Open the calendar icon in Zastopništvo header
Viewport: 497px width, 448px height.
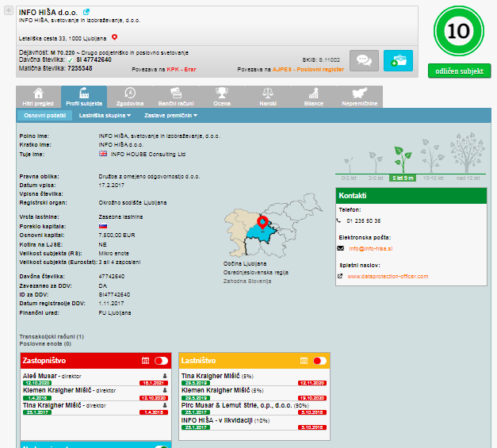(145, 361)
